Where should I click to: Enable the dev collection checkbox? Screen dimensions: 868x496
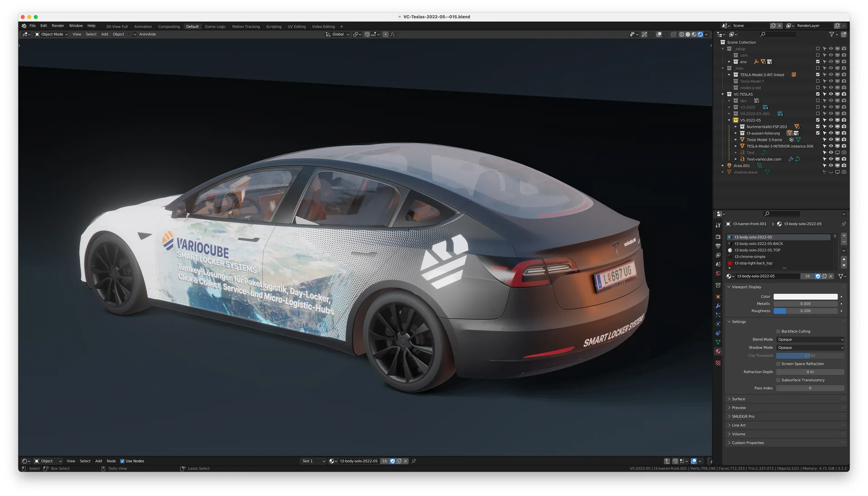pyautogui.click(x=817, y=101)
